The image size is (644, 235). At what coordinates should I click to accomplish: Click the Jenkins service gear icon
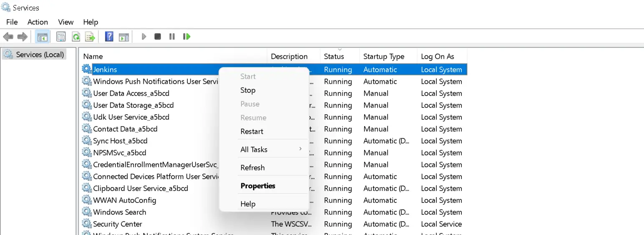point(87,69)
